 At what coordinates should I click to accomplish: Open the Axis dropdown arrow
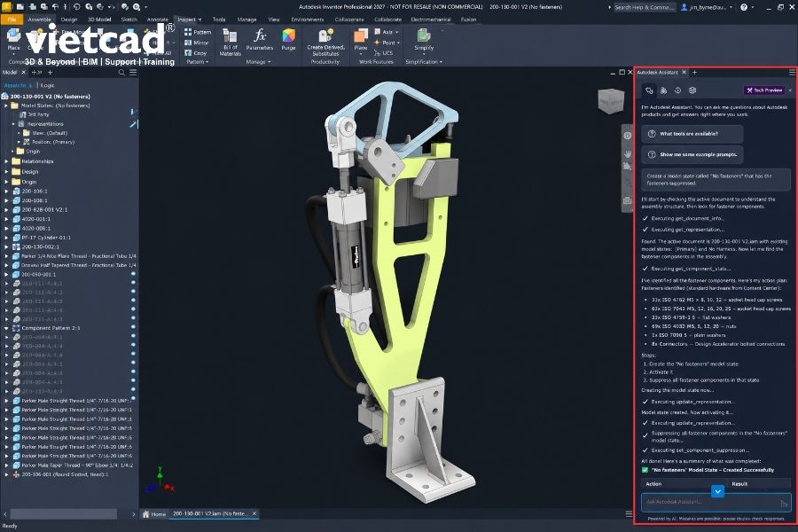[x=397, y=32]
